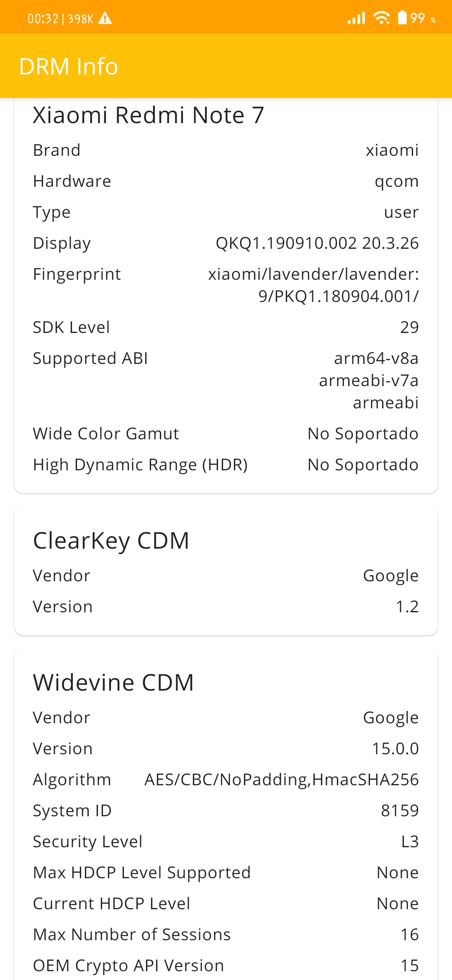Viewport: 452px width, 980px height.
Task: Tap the System ID 8159 value
Action: coord(400,810)
